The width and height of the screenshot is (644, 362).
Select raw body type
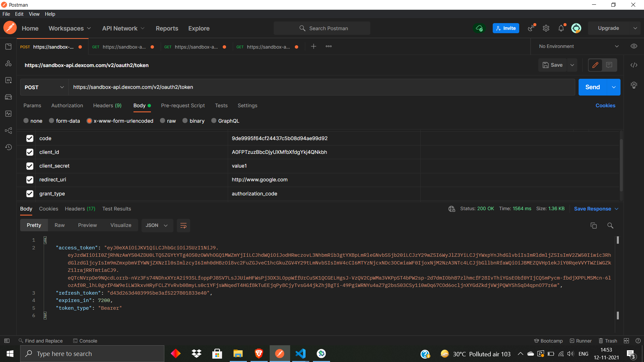pyautogui.click(x=162, y=121)
